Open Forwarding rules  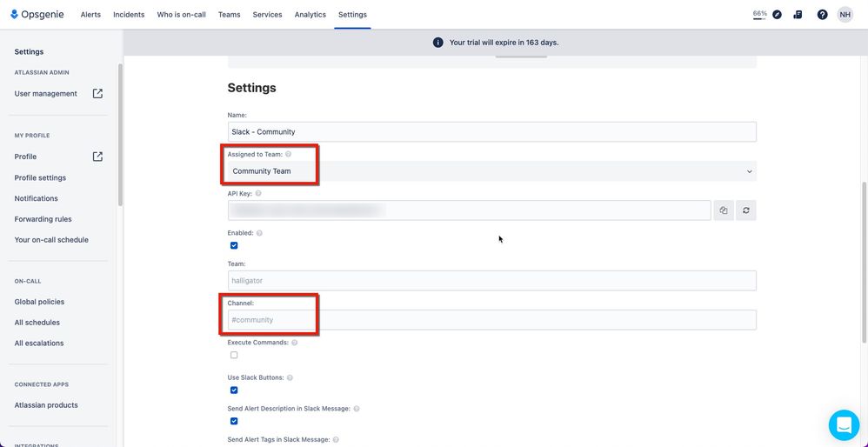[x=43, y=219]
